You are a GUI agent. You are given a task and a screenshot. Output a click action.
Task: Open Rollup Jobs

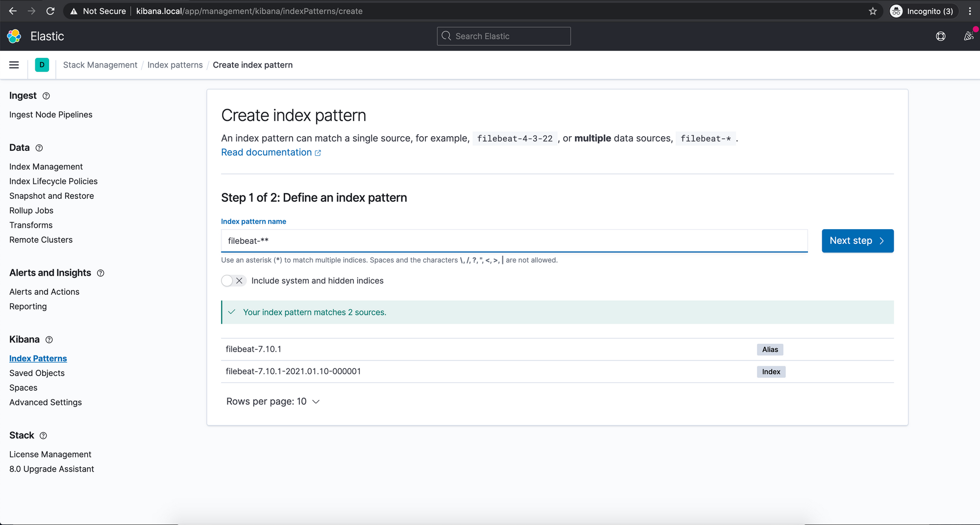pyautogui.click(x=31, y=211)
